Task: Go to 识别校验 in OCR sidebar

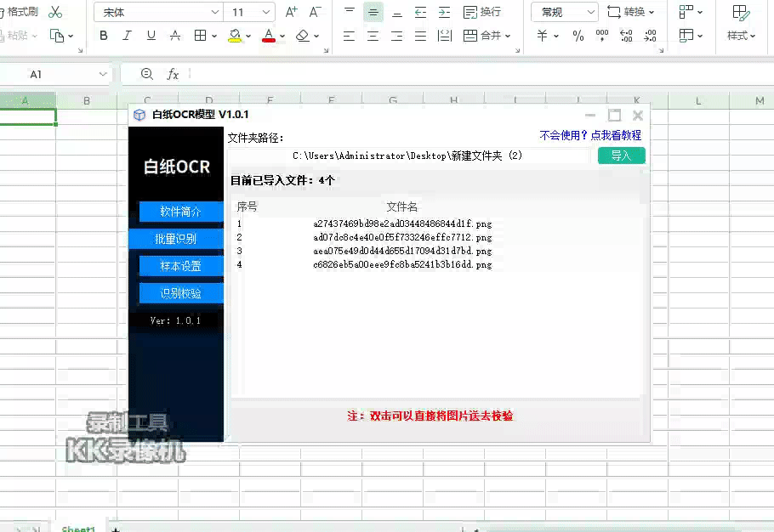Action: click(180, 293)
